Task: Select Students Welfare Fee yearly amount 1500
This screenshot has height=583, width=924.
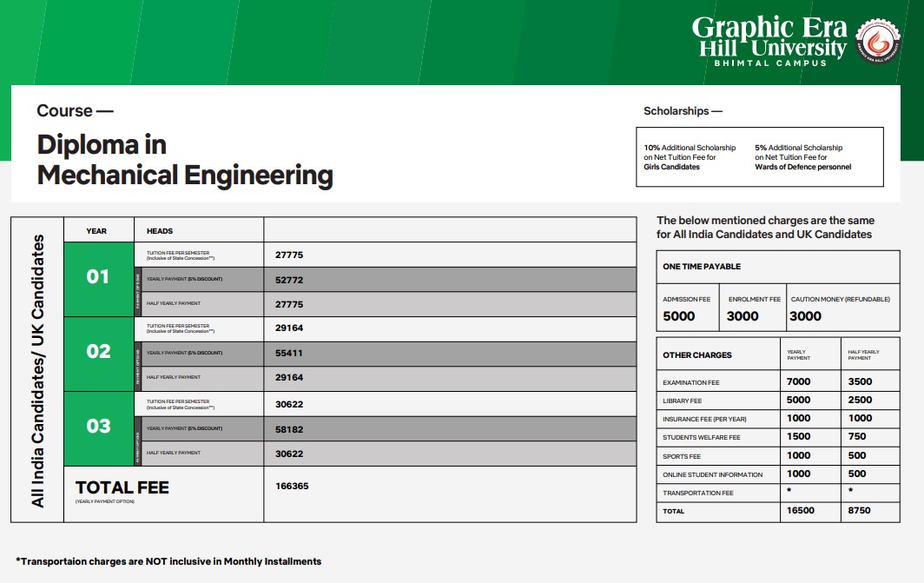Action: 798,436
